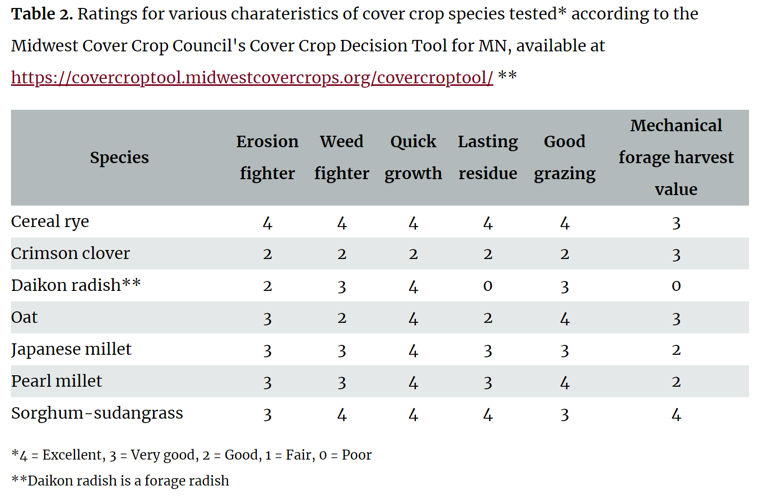Click the Good grazing column header
Image resolution: width=764 pixels, height=500 pixels.
click(x=564, y=158)
